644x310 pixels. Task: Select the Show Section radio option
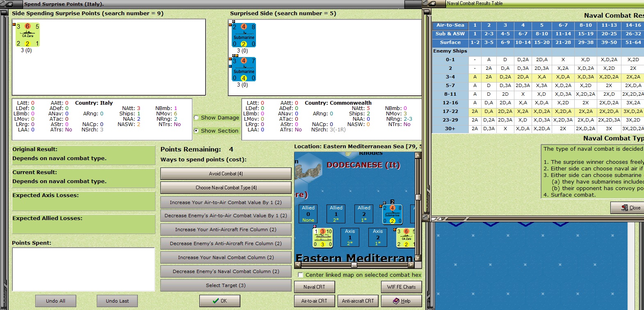[196, 131]
